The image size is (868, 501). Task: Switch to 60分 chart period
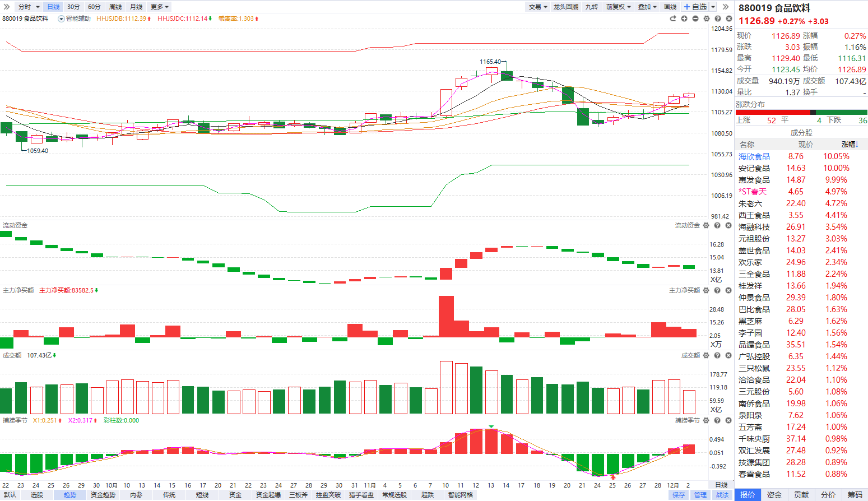coord(94,7)
